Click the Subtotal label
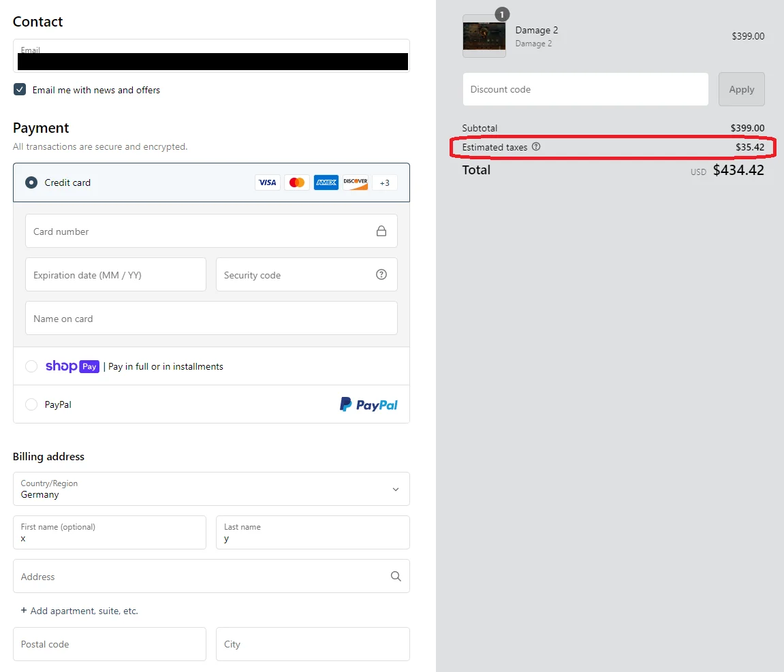This screenshot has width=784, height=672. click(480, 128)
